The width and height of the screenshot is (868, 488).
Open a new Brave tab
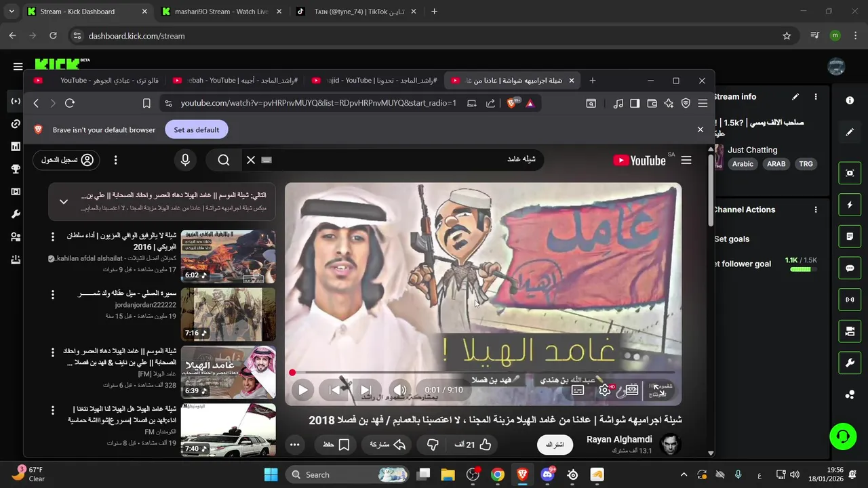pos(593,81)
